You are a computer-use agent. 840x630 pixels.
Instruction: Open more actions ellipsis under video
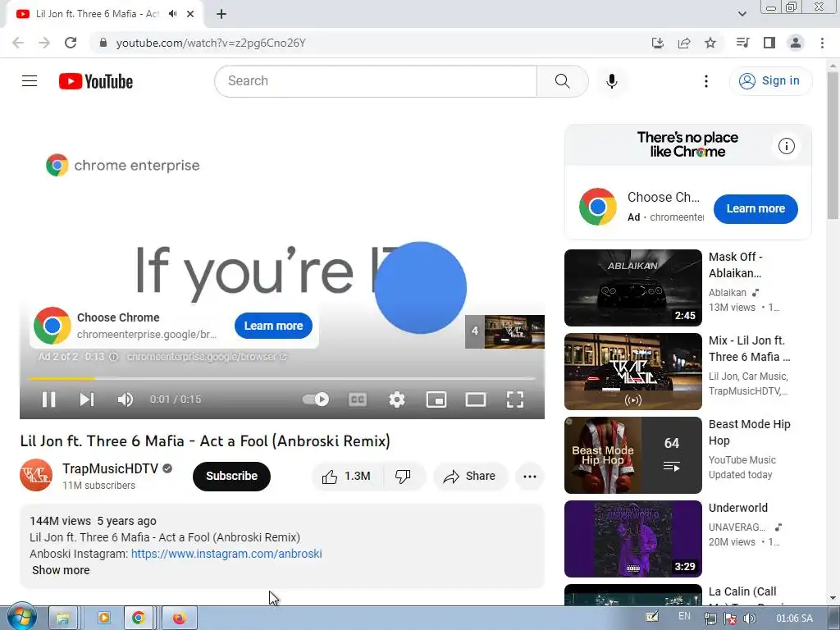pos(530,477)
